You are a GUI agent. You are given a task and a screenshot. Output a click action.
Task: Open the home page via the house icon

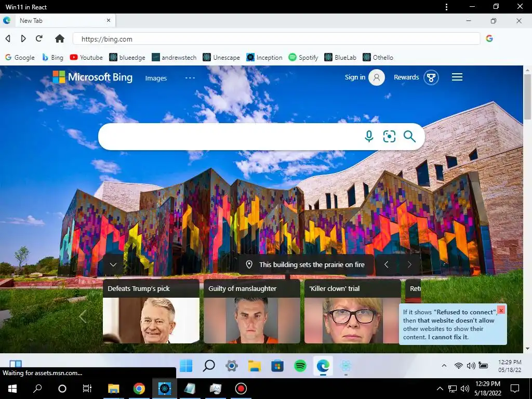60,38
